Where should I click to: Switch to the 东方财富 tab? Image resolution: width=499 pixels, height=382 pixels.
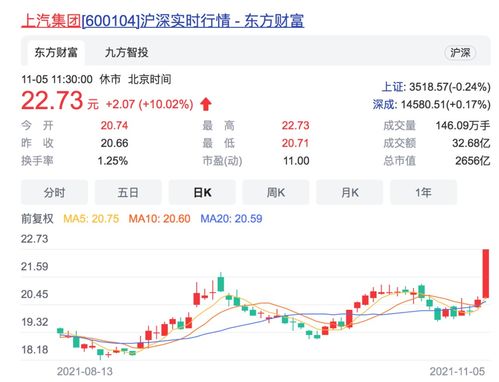[56, 53]
